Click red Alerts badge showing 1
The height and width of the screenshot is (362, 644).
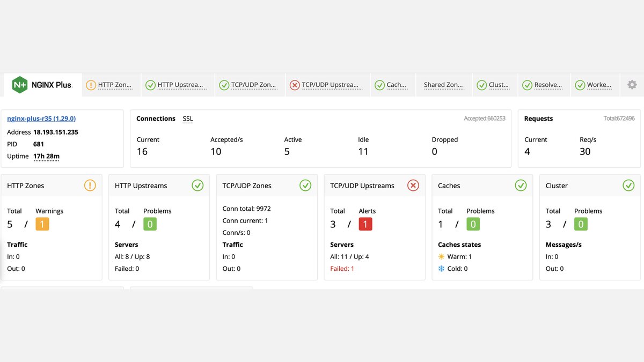(365, 224)
